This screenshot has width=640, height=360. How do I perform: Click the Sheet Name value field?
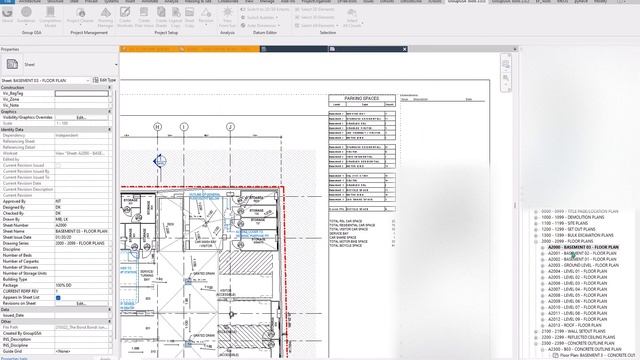click(82, 231)
